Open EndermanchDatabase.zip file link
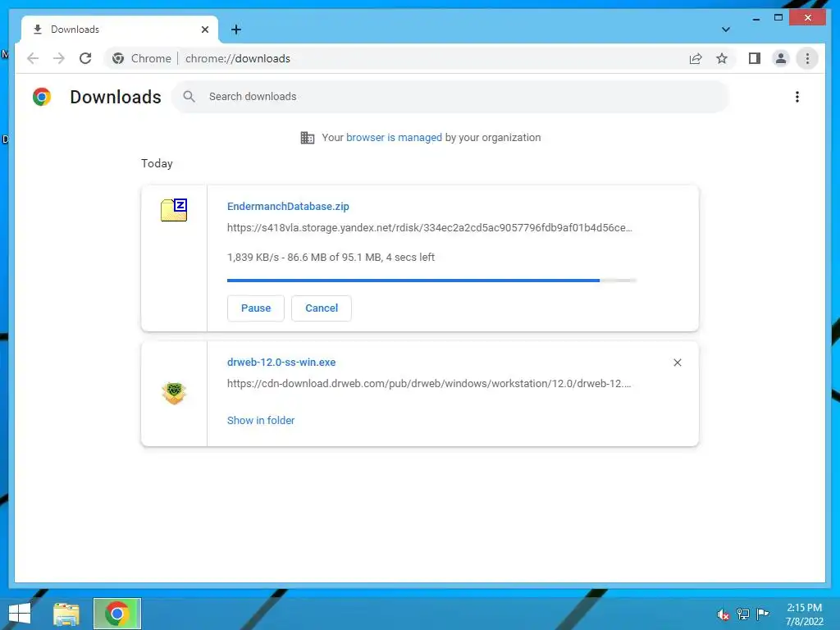Screen dimensions: 840x630 288,206
